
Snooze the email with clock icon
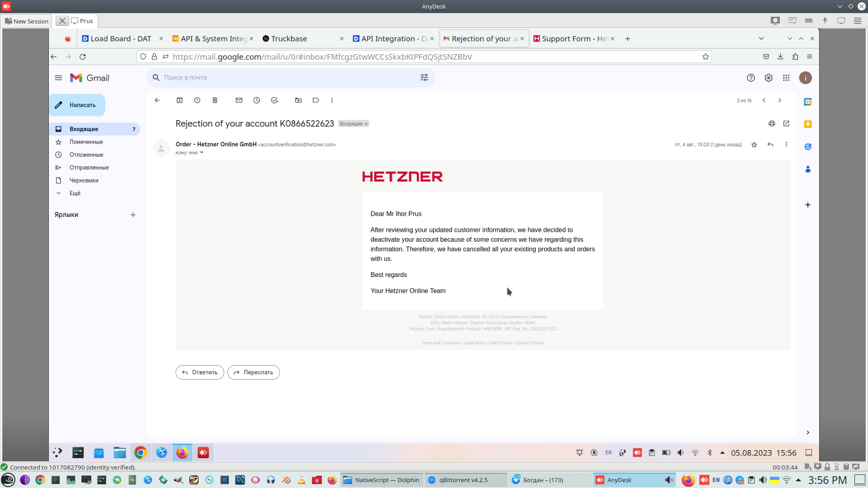(256, 100)
